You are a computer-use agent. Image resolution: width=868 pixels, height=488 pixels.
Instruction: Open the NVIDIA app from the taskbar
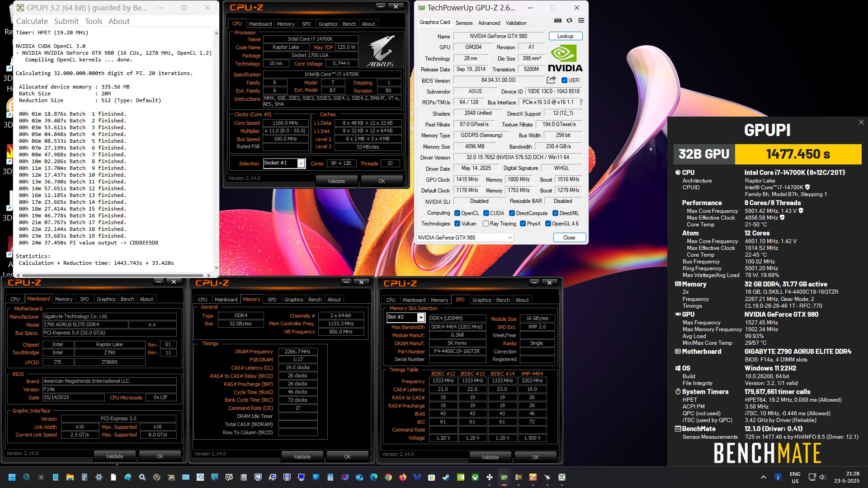(x=461, y=477)
